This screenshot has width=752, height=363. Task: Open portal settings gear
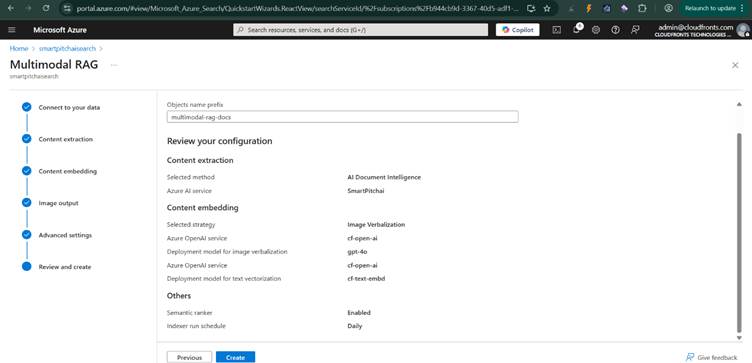point(596,30)
